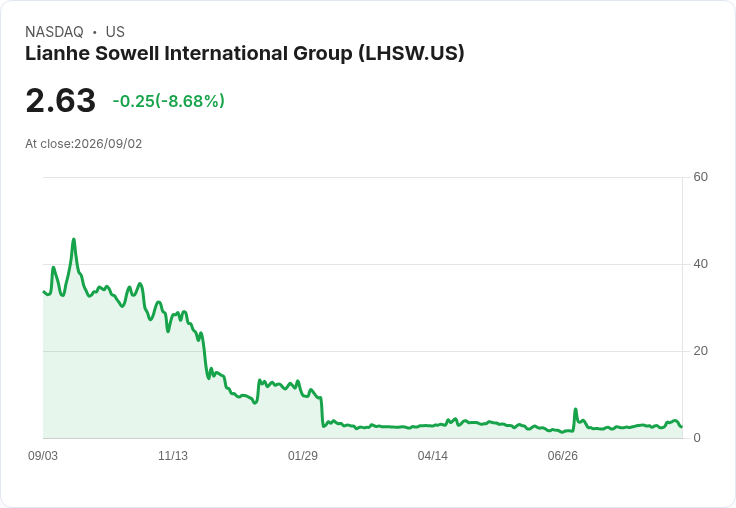Click the 60 price axis label
This screenshot has width=736, height=508.
click(x=700, y=177)
